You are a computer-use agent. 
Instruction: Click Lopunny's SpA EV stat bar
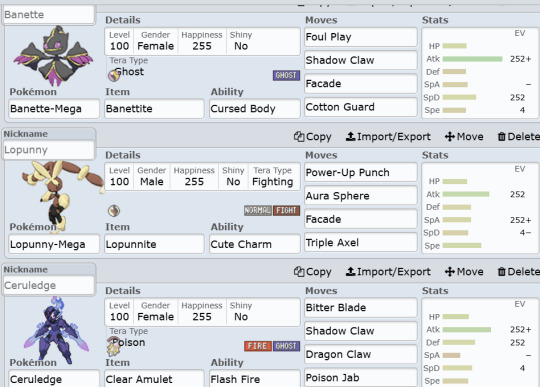pos(457,220)
